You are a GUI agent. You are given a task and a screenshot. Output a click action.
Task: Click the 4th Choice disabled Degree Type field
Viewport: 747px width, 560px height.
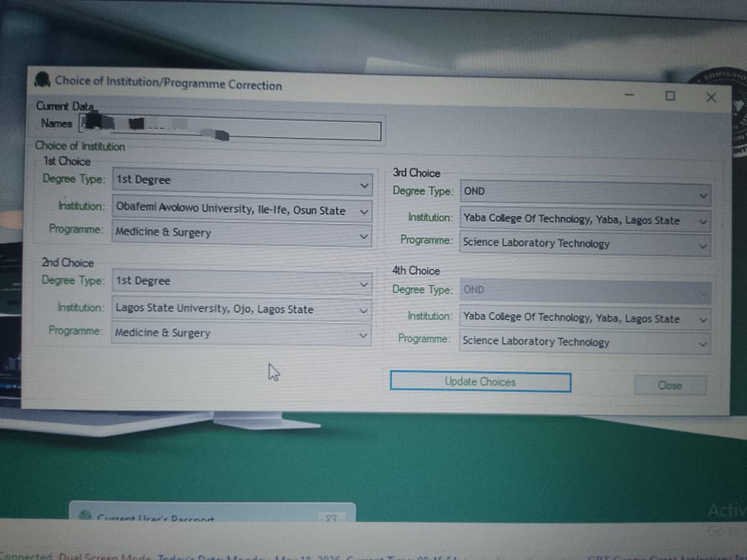coord(585,291)
